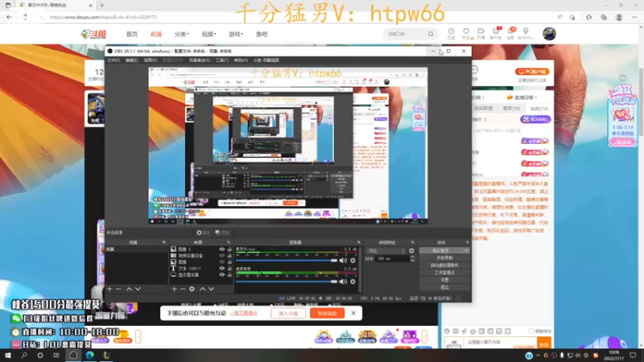Add a new scene with the plus icon in OBS Scenes panel

click(109, 289)
